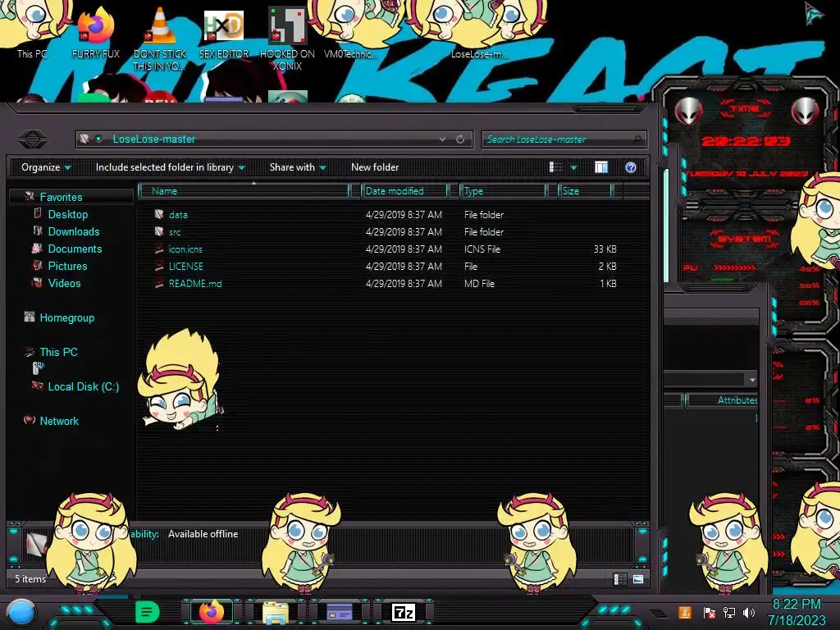Image resolution: width=840 pixels, height=630 pixels.
Task: Open Desktop in Favorites
Action: (68, 214)
